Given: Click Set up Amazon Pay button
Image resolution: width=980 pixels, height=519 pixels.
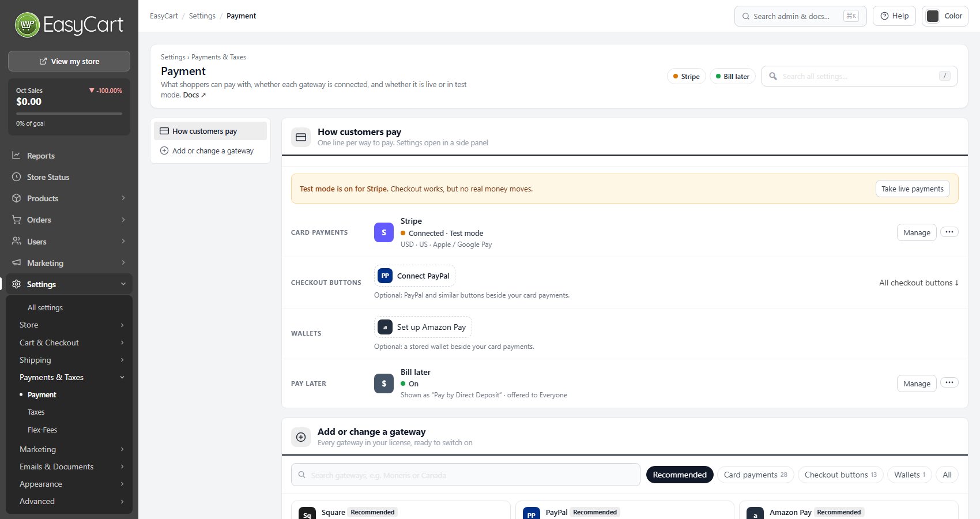Looking at the screenshot, I should (x=423, y=327).
